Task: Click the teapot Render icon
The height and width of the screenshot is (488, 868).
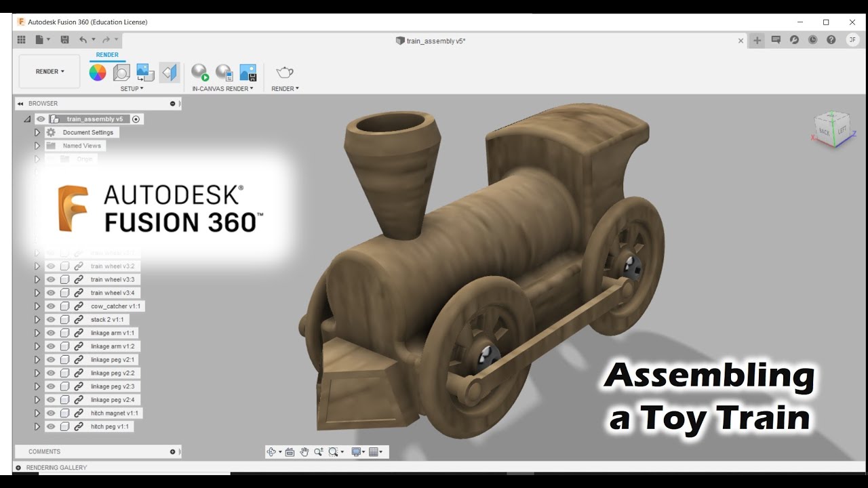Action: point(285,73)
